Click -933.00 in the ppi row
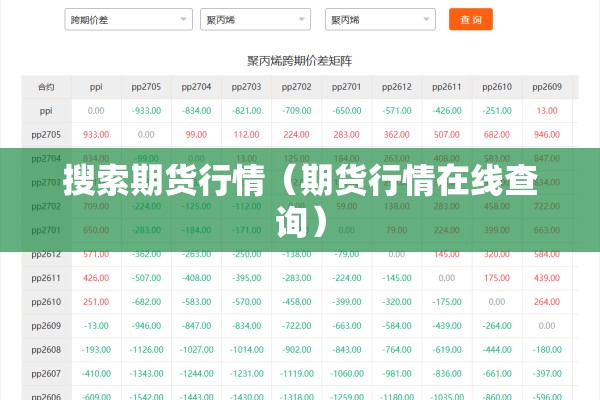Image resolution: width=600 pixels, height=400 pixels. tap(146, 111)
